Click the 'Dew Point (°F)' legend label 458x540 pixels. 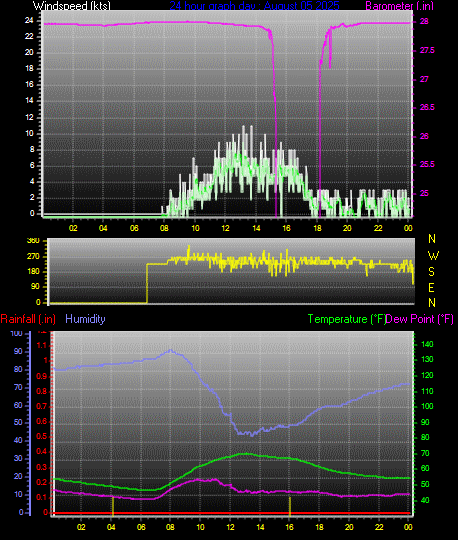tap(419, 319)
